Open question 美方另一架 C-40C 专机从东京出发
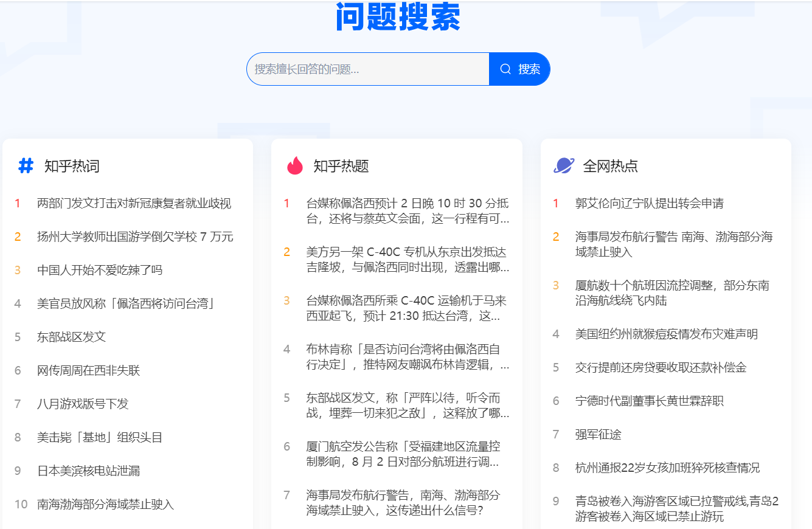This screenshot has width=812, height=529. tap(408, 260)
